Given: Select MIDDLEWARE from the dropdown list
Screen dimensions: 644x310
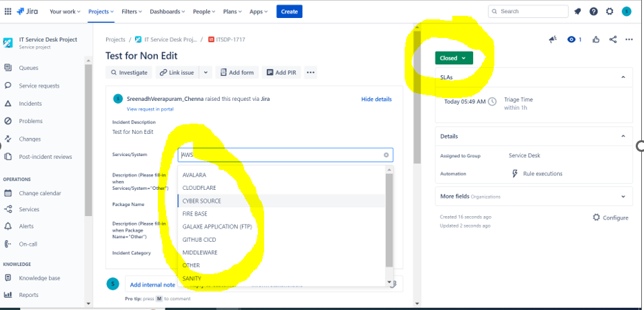Looking at the screenshot, I should click(x=281, y=253).
